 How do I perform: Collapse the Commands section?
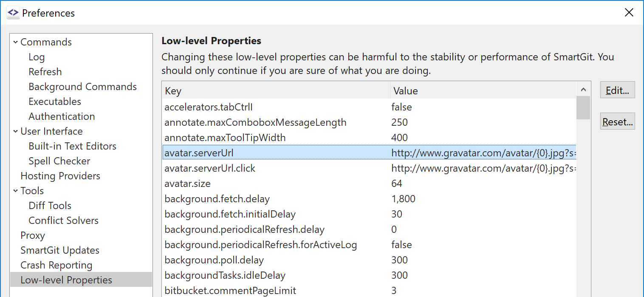coord(16,42)
